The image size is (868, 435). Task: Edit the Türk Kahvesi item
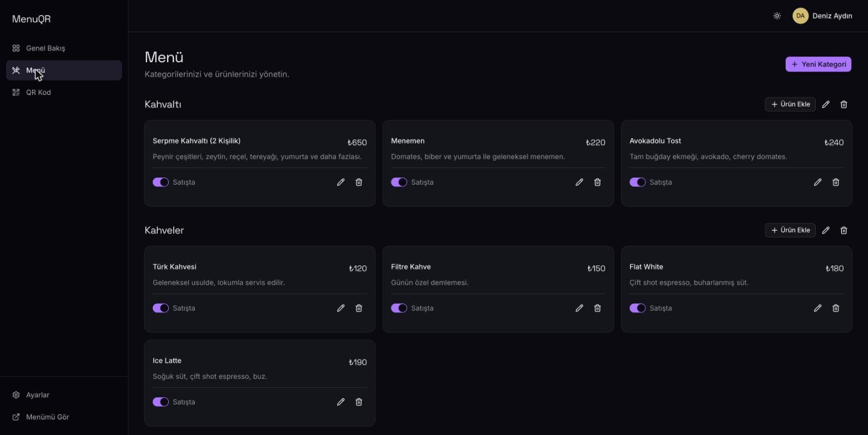click(341, 308)
